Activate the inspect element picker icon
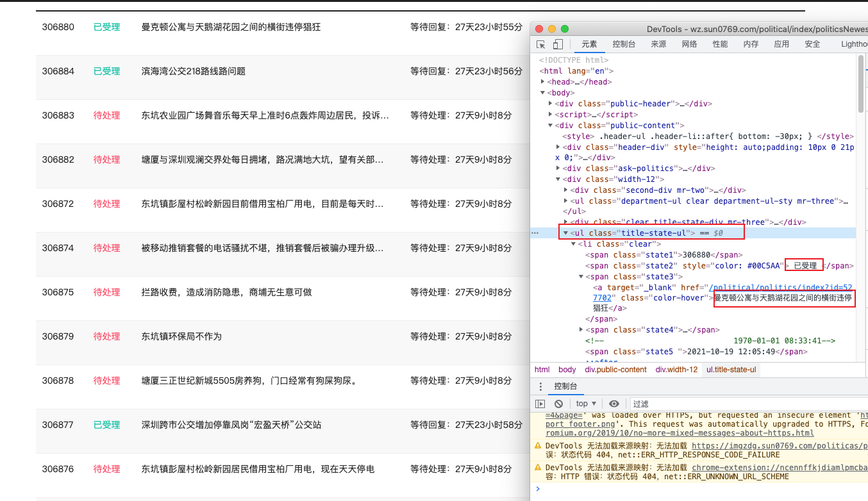The image size is (868, 501). [541, 44]
